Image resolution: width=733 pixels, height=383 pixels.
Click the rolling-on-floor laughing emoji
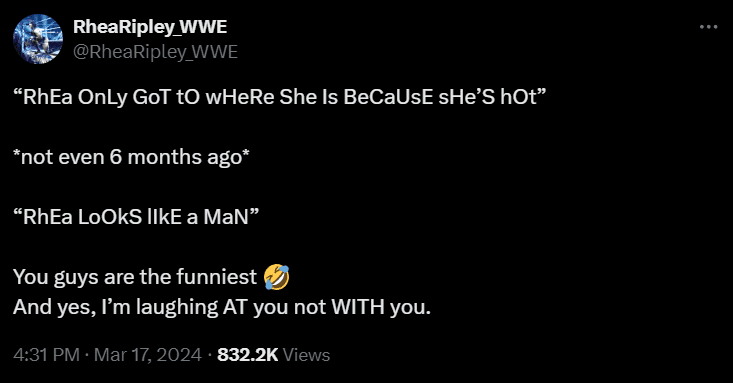click(x=276, y=277)
